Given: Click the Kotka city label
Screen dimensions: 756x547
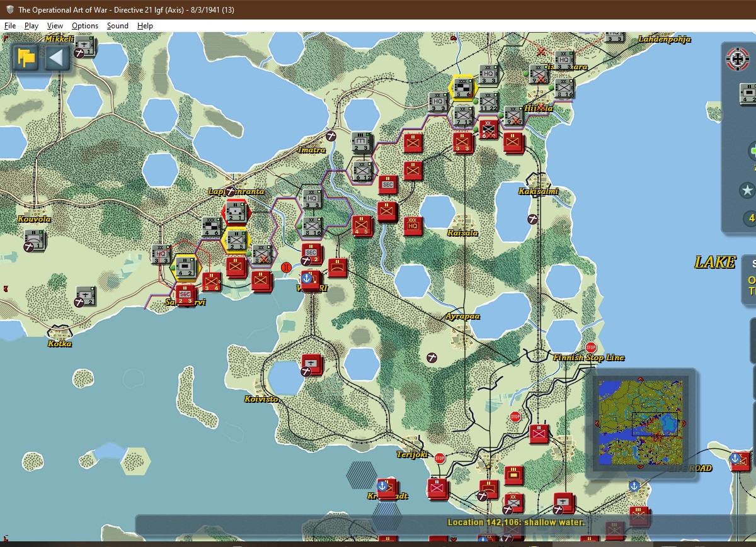Looking at the screenshot, I should point(60,344).
